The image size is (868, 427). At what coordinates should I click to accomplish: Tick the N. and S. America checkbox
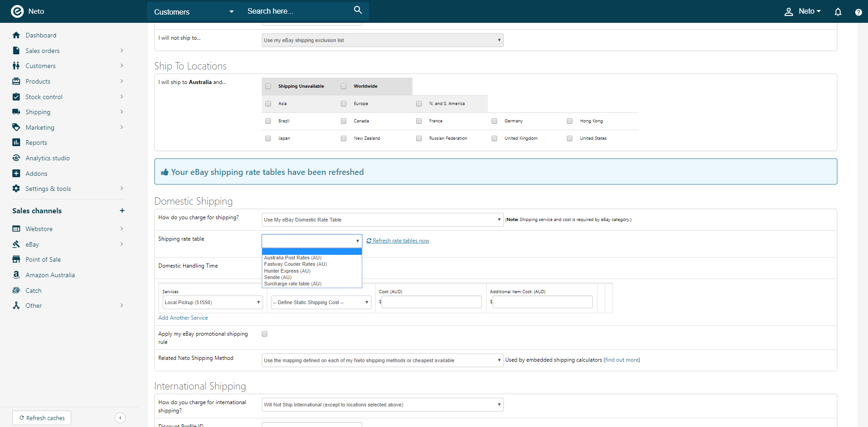click(419, 104)
